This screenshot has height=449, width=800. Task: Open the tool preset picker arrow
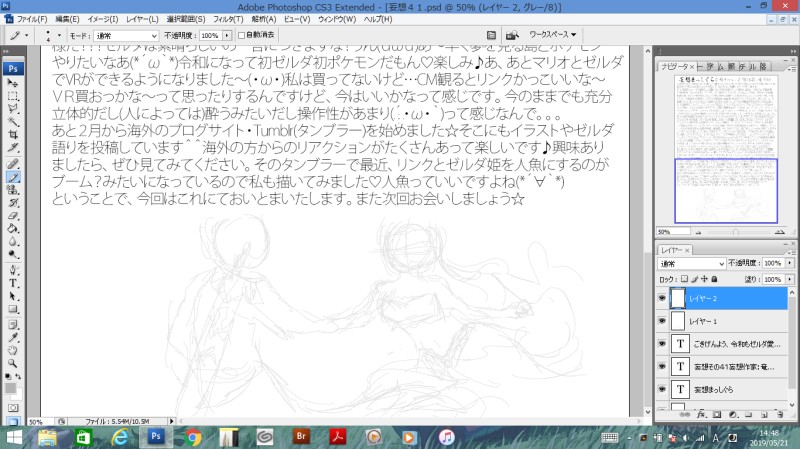(27, 35)
